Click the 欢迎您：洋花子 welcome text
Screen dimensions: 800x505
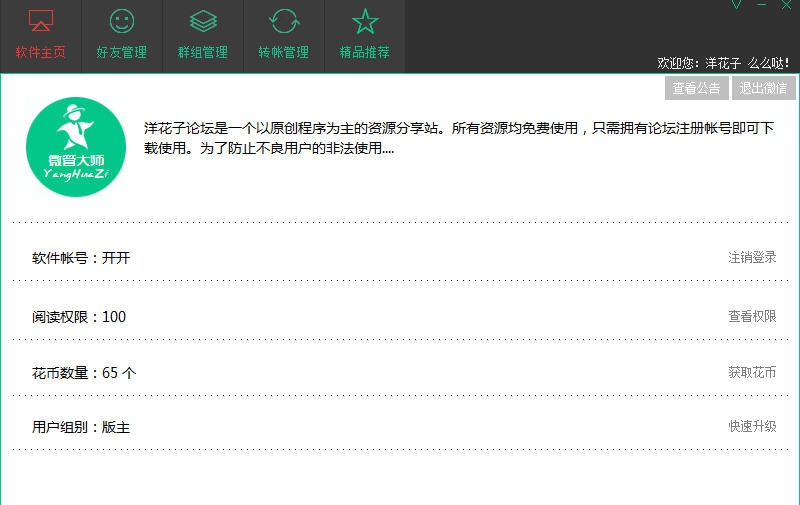723,63
